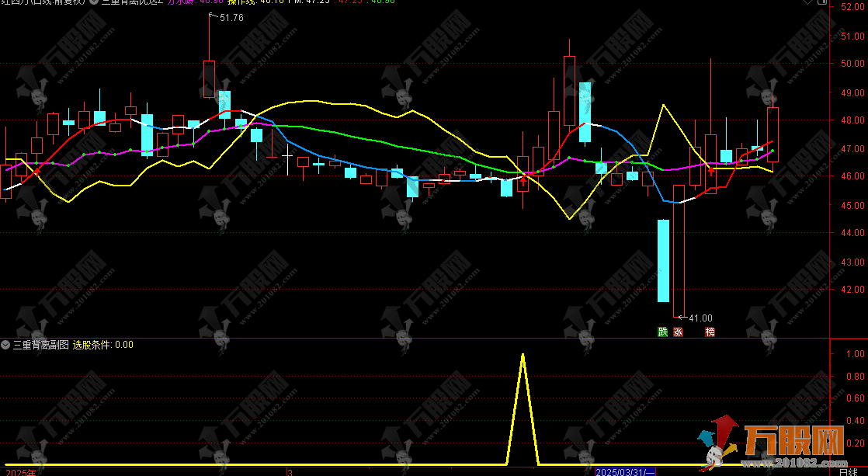
Task: Click the 51.76 high price marker
Action: 231,18
